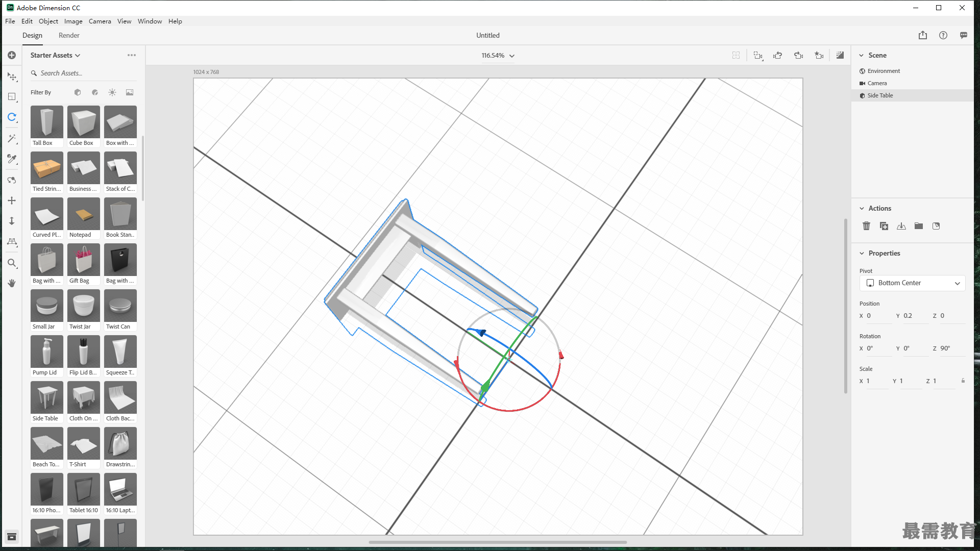The image size is (980, 551).
Task: Select the Select and Scale tool
Action: tap(12, 97)
